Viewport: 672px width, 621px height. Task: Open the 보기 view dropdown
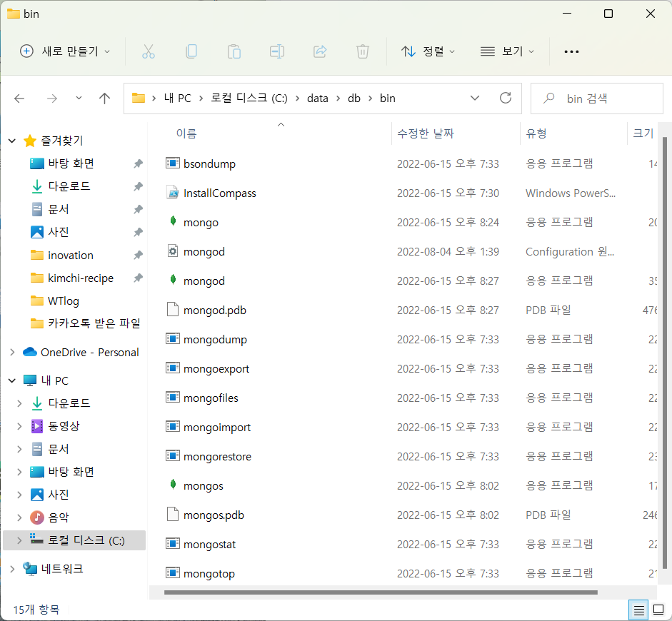point(507,51)
